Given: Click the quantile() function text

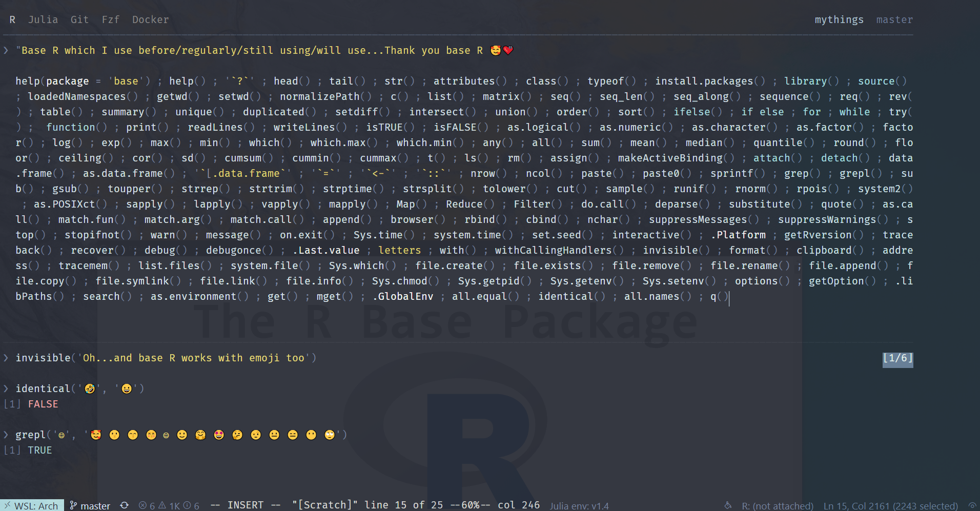Looking at the screenshot, I should pos(784,142).
